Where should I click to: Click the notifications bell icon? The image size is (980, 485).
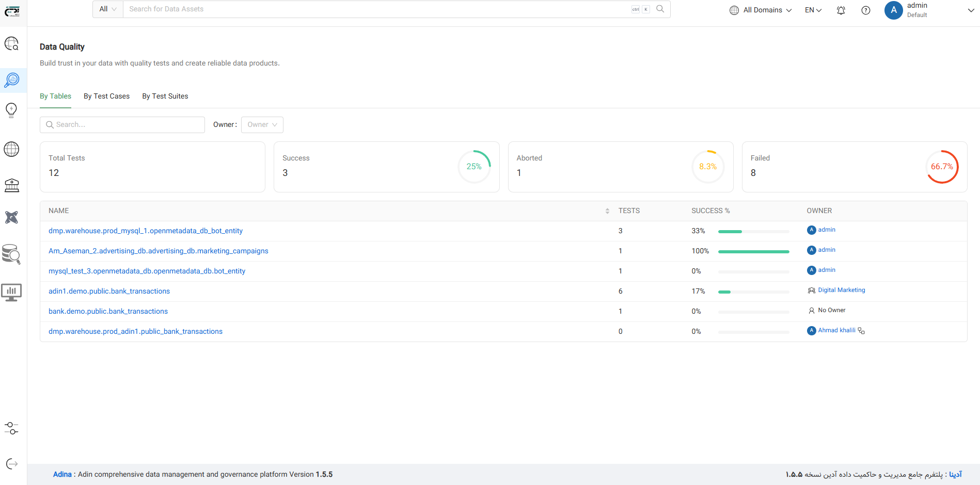point(841,10)
